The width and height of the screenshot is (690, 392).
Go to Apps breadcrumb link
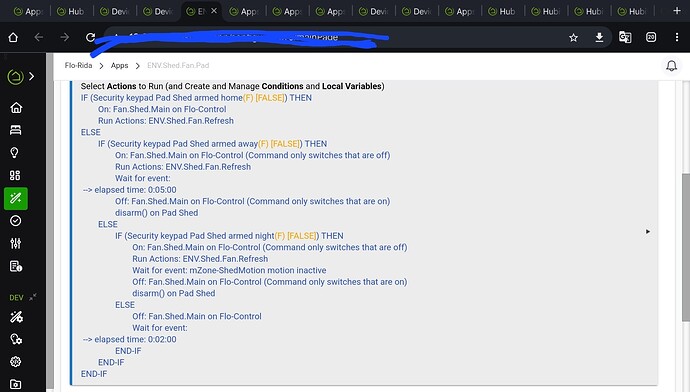119,66
